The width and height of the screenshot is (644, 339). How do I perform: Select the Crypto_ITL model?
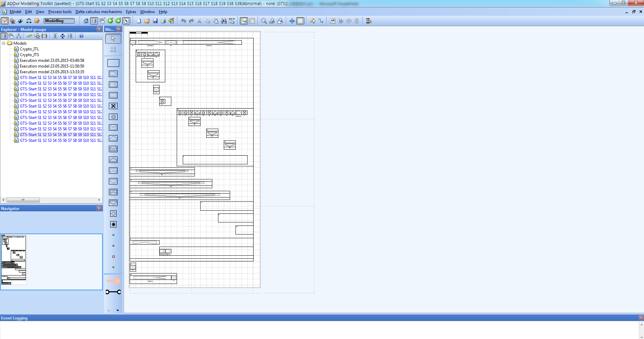pyautogui.click(x=29, y=49)
